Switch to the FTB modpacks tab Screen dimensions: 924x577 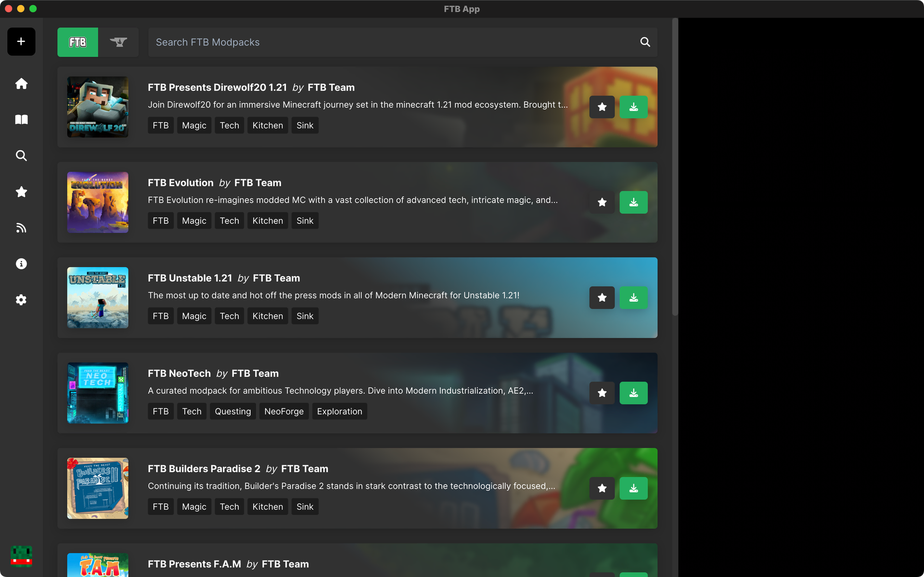tap(77, 42)
